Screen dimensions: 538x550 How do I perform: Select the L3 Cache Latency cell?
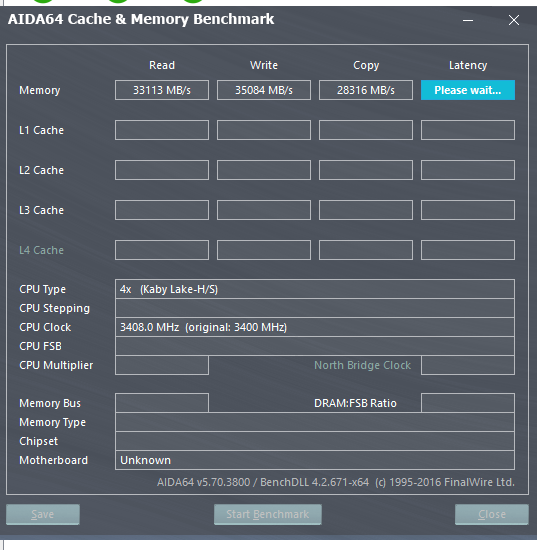pos(468,210)
